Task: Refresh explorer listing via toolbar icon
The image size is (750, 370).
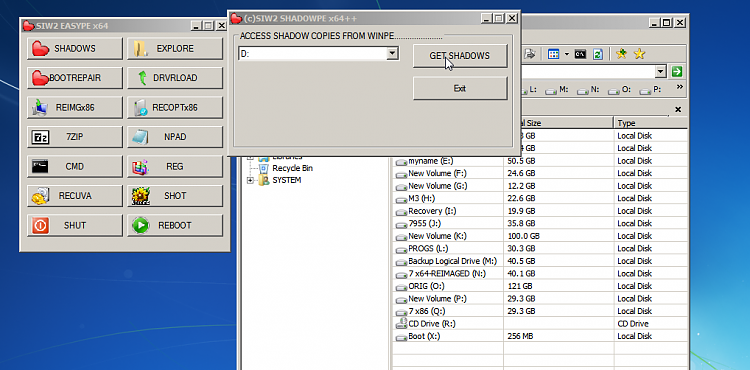Action: pyautogui.click(x=598, y=54)
